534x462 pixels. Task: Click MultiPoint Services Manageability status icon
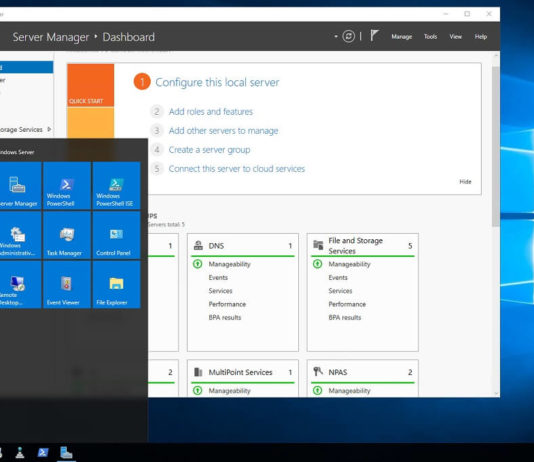198,391
